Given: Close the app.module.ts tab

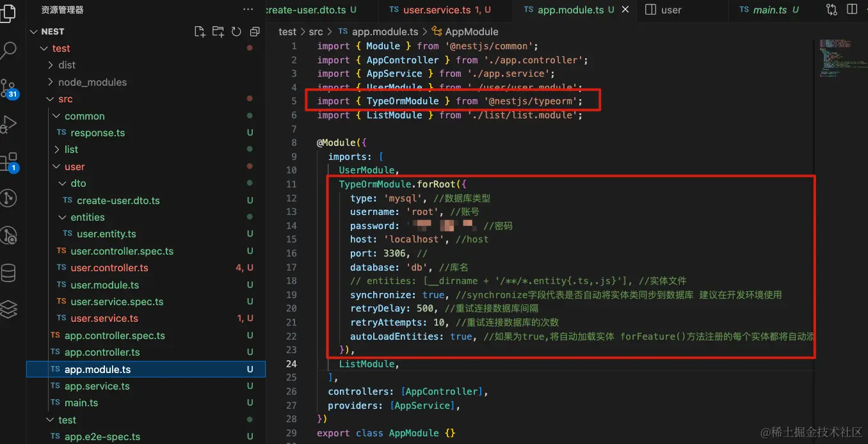Looking at the screenshot, I should pyautogui.click(x=625, y=10).
